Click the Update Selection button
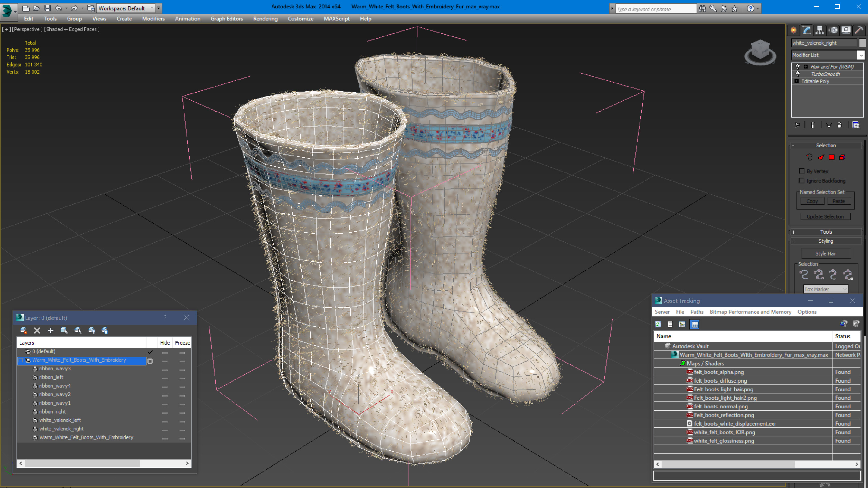Screen dimensions: 868x488 pos(825,216)
